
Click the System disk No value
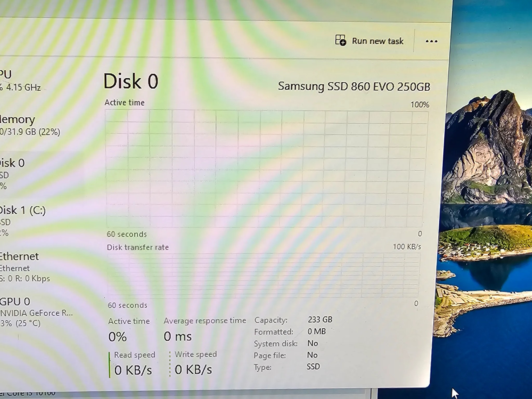312,343
